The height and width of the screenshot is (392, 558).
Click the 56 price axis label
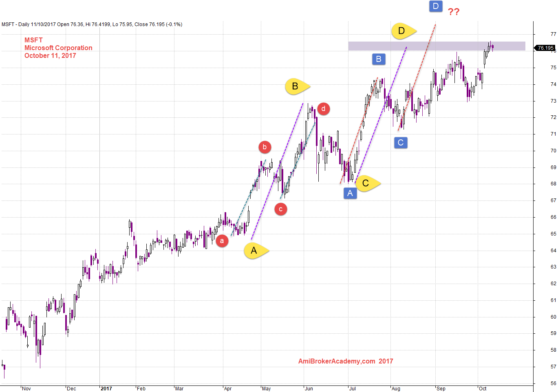(553, 383)
